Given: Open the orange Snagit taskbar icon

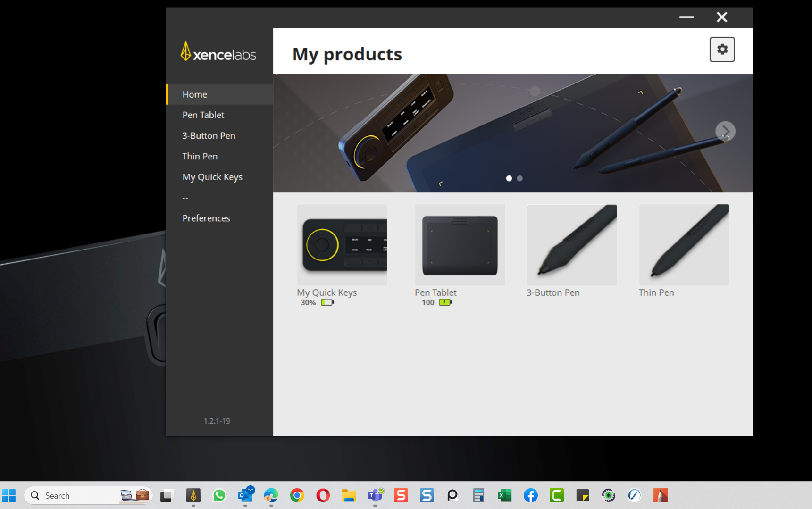Looking at the screenshot, I should (x=401, y=495).
